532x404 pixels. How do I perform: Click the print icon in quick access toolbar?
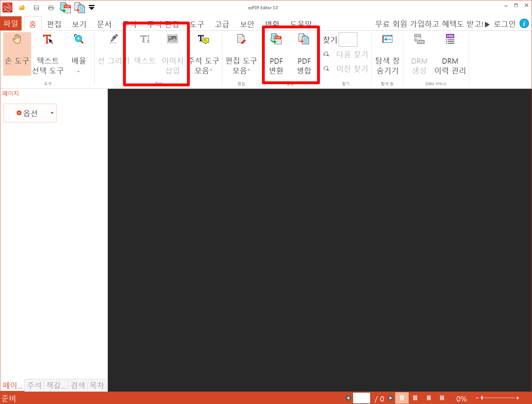[51, 7]
